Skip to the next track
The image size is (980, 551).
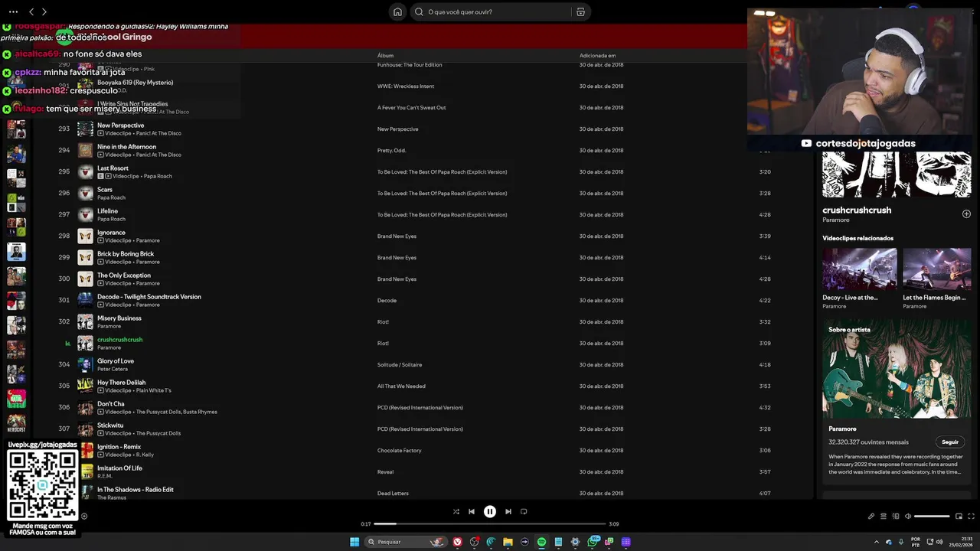click(508, 511)
